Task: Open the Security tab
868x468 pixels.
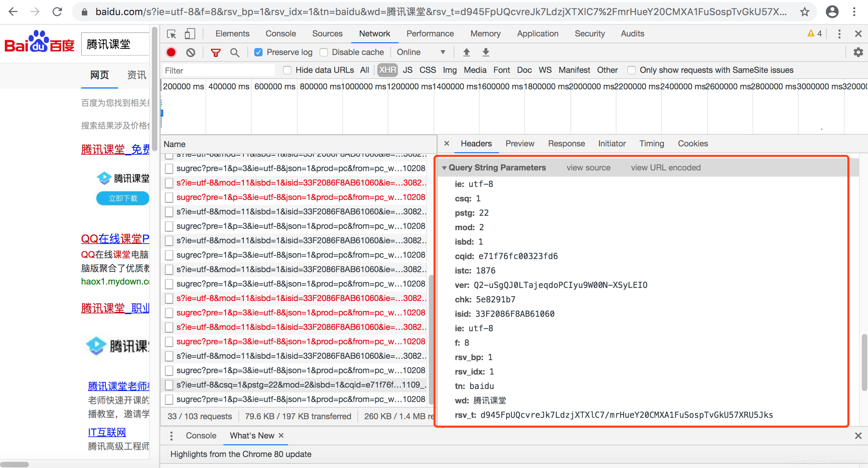Action: [590, 34]
